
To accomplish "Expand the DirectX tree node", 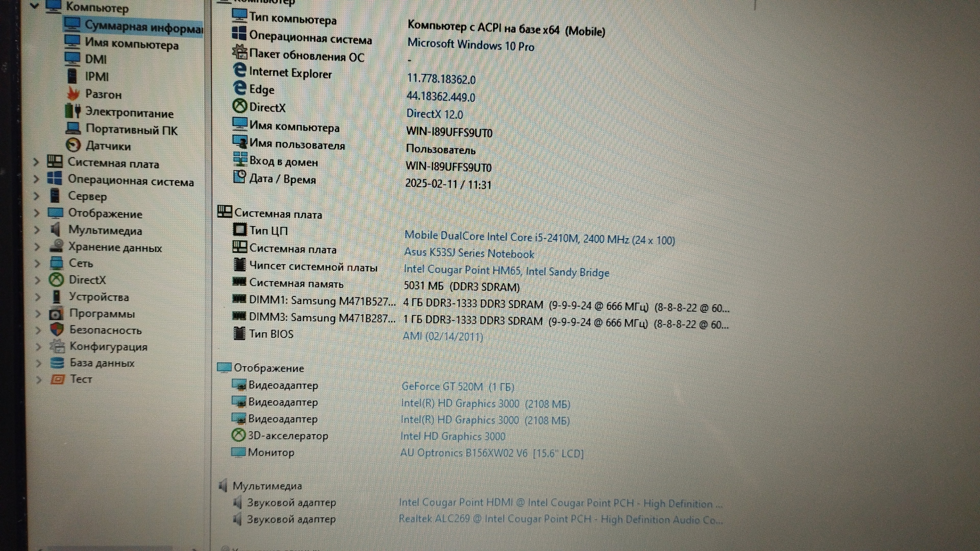I will [x=37, y=280].
